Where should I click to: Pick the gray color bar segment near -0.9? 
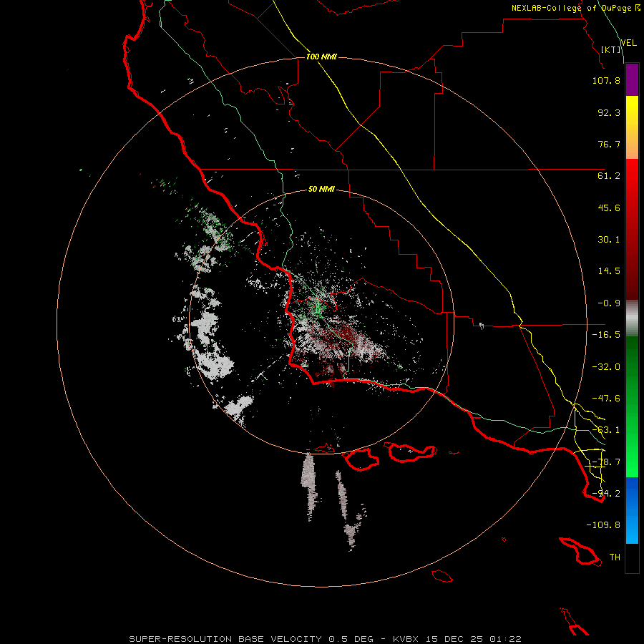(632, 318)
